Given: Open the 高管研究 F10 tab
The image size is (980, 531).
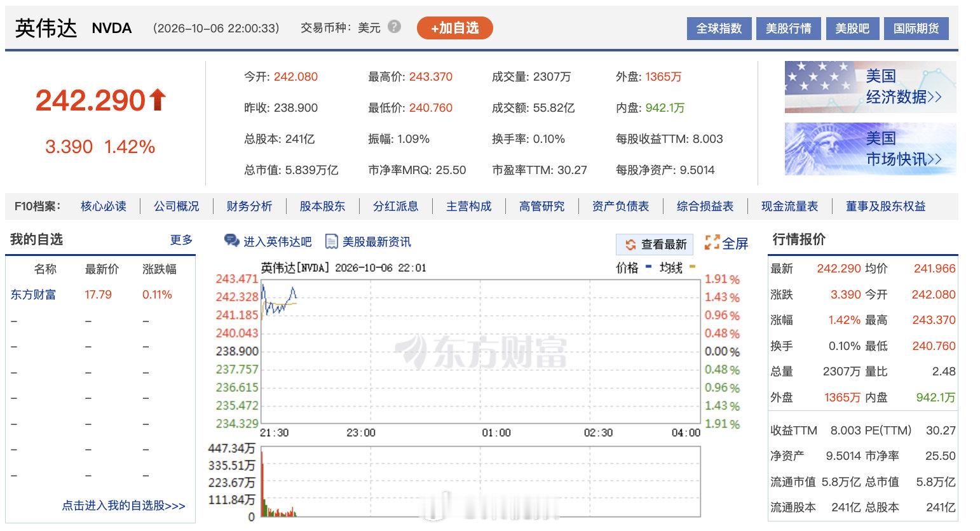Looking at the screenshot, I should 541,206.
